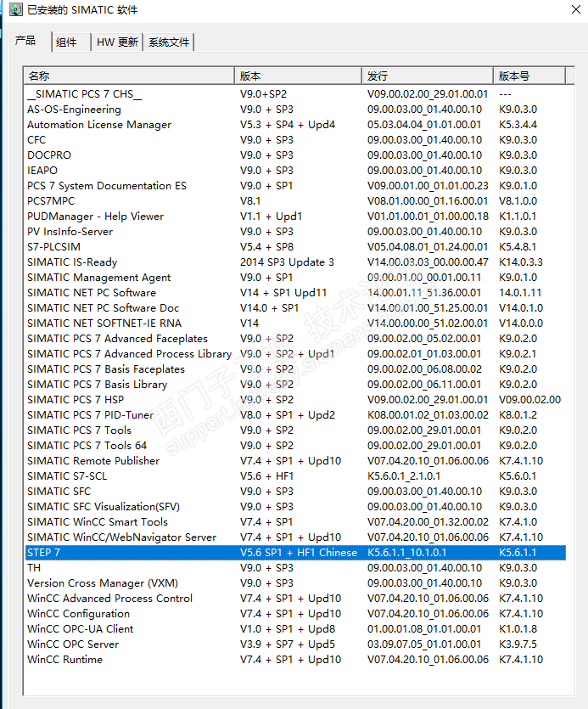Sort the list by 版本 column header
Image resolution: width=588 pixels, height=709 pixels.
(299, 76)
